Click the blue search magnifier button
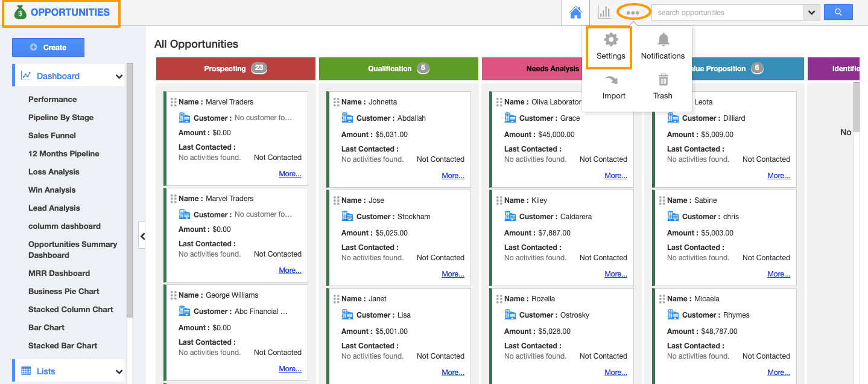The height and width of the screenshot is (384, 868). point(838,12)
